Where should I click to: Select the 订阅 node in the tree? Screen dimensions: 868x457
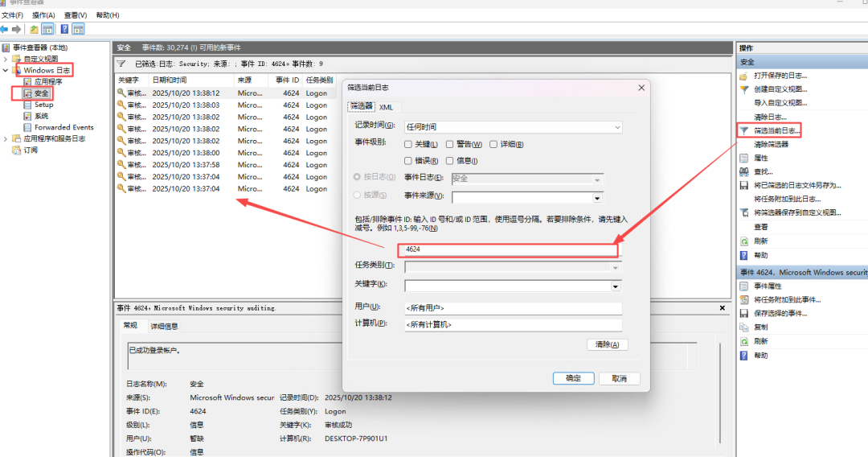(31, 150)
